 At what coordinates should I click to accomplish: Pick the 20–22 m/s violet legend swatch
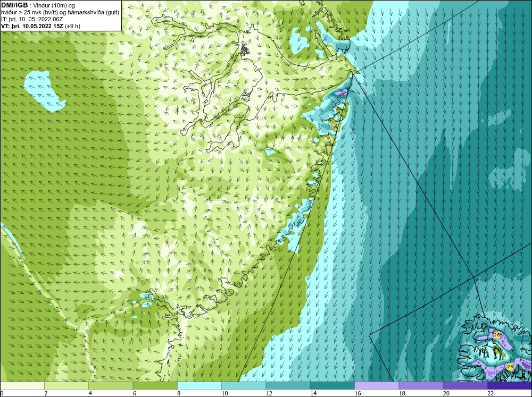465,386
